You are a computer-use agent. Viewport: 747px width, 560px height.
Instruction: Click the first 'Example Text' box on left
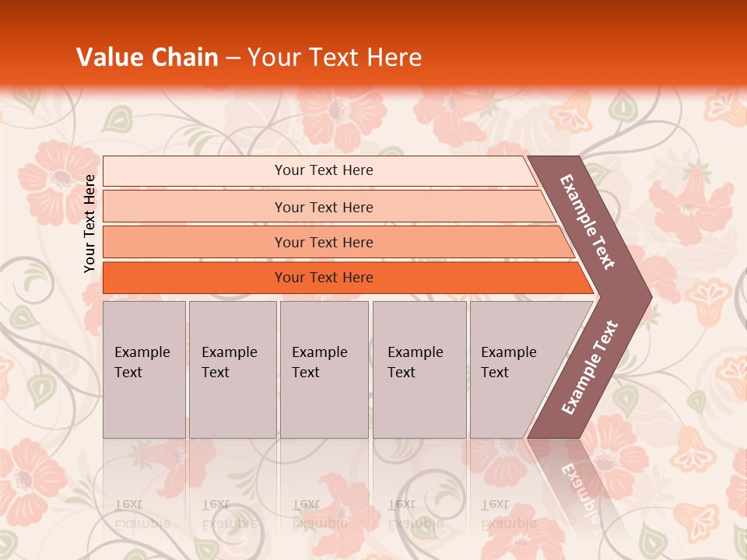[x=144, y=369]
